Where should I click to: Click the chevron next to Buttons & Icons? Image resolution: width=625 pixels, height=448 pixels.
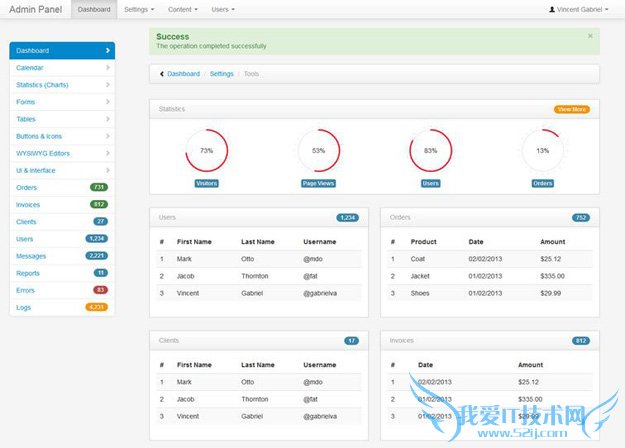(x=108, y=136)
